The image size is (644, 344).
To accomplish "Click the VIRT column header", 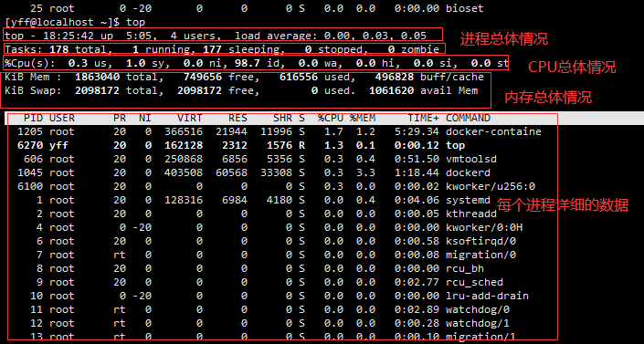I will (190, 119).
